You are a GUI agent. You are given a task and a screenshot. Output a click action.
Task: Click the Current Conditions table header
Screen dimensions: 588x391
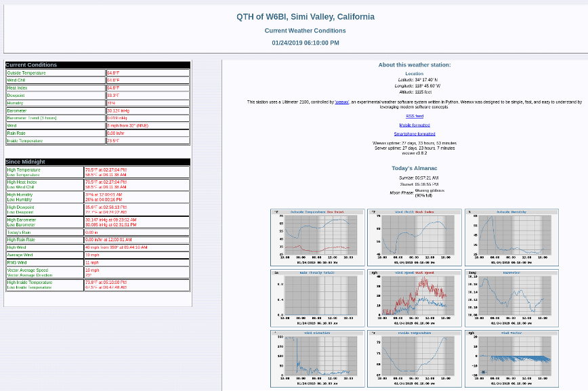click(98, 65)
